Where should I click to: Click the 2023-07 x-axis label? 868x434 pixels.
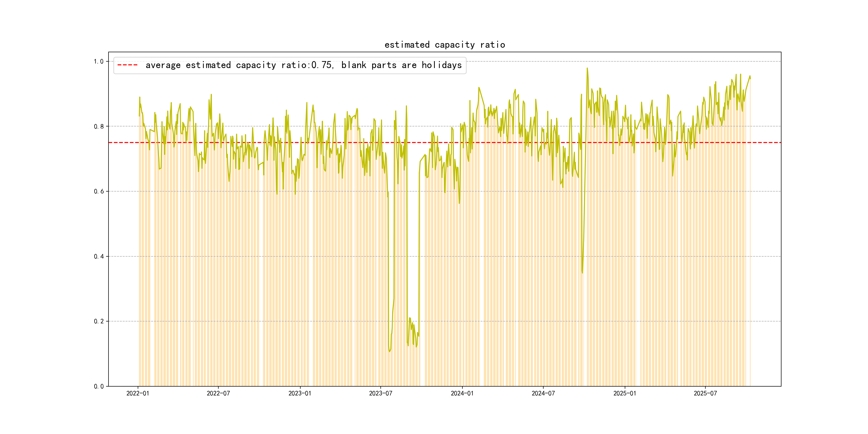coord(380,393)
